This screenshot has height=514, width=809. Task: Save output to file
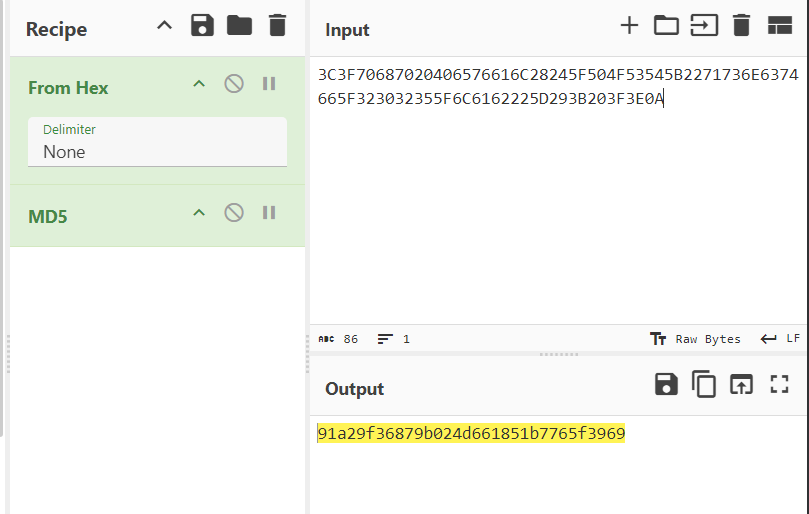tap(666, 384)
